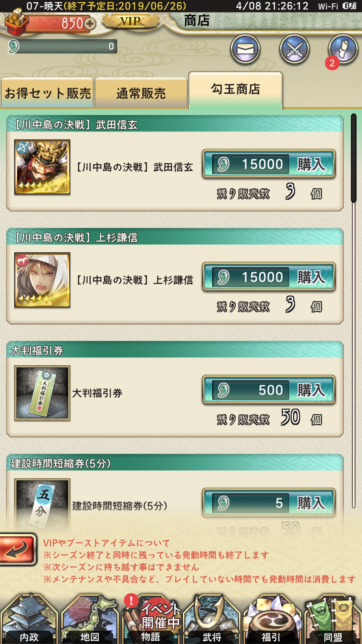Open the 同盟 alliance banners icon
362x644 pixels.
pos(333,618)
